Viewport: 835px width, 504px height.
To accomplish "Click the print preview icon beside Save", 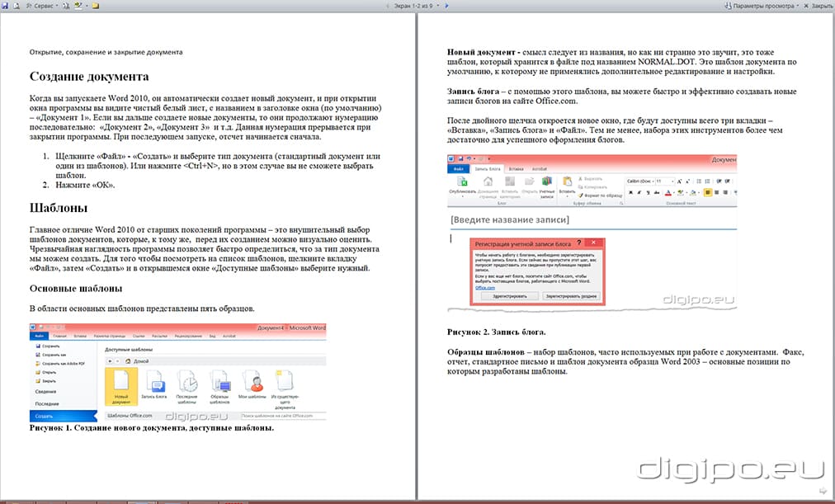I will [x=17, y=5].
